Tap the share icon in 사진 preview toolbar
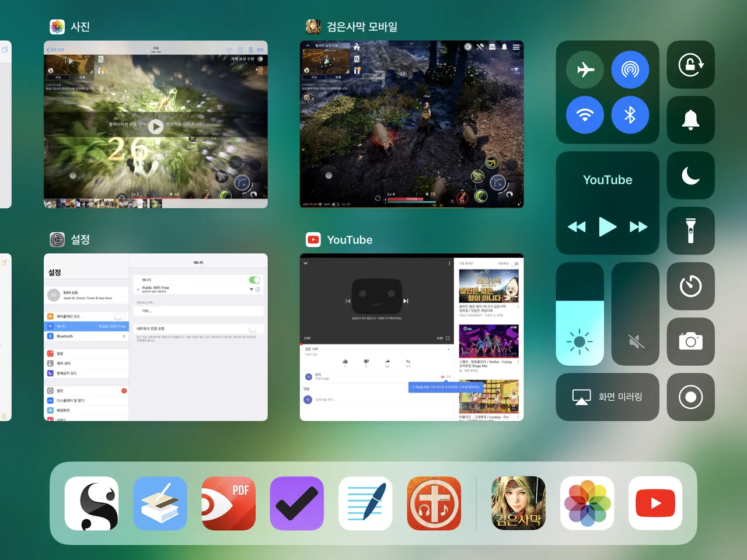 point(240,50)
